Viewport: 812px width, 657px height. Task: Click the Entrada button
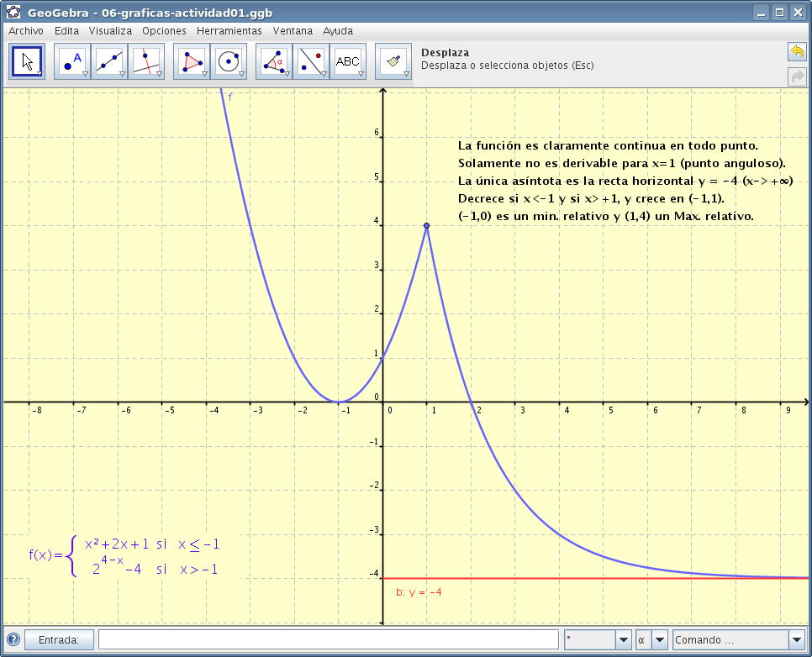pos(59,640)
